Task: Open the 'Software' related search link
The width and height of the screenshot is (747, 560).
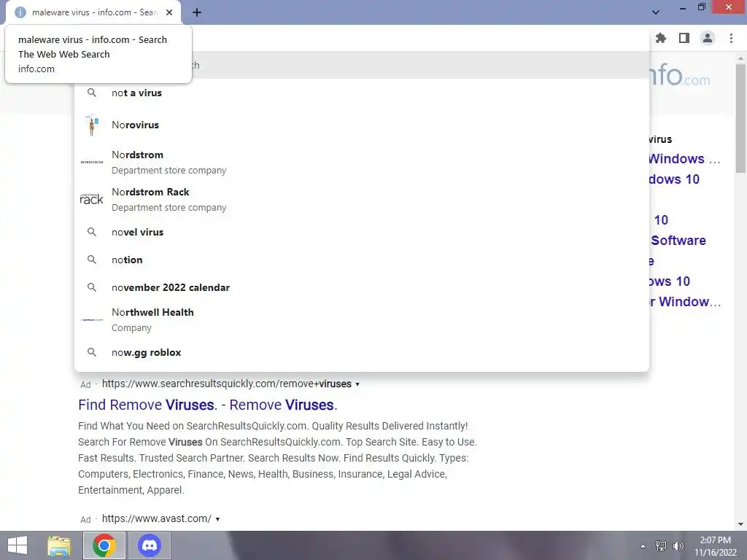Action: click(678, 241)
